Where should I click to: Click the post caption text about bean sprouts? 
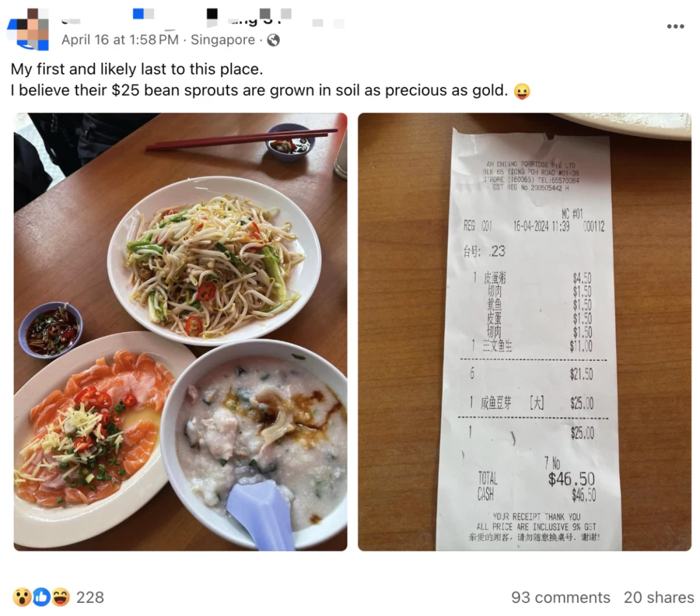pyautogui.click(x=259, y=91)
